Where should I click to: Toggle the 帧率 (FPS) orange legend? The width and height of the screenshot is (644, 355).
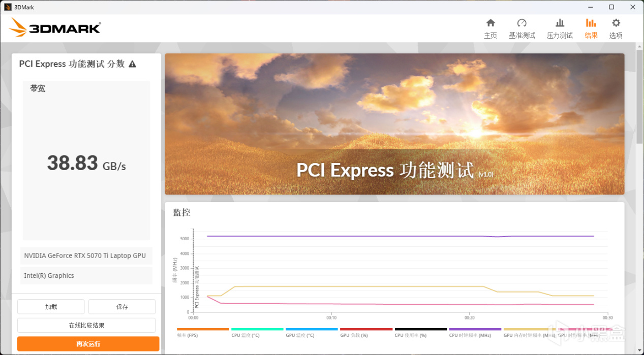(x=203, y=332)
